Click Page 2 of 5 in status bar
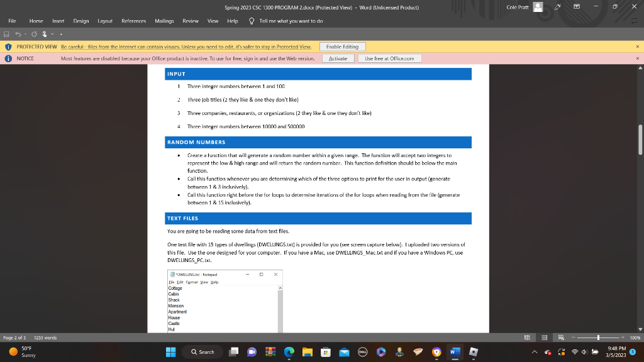Screen dimensions: 644x362 click(14, 337)
